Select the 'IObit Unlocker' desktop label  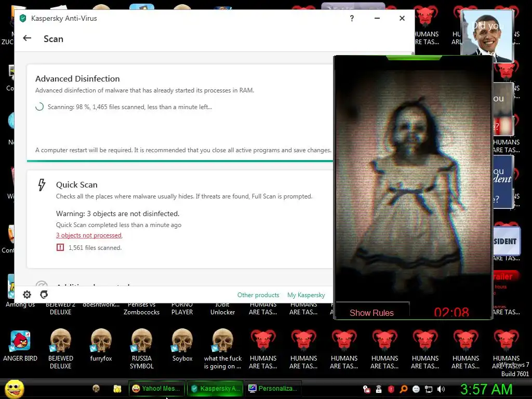tap(222, 309)
